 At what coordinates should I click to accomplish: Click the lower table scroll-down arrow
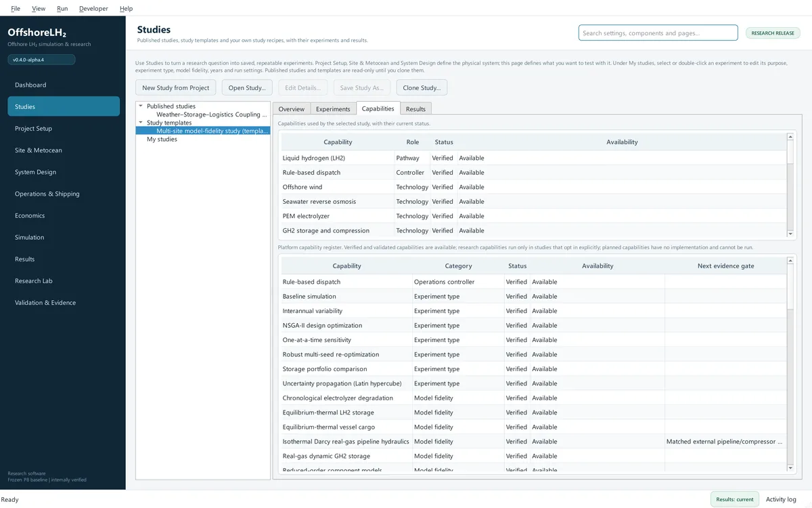(x=791, y=467)
